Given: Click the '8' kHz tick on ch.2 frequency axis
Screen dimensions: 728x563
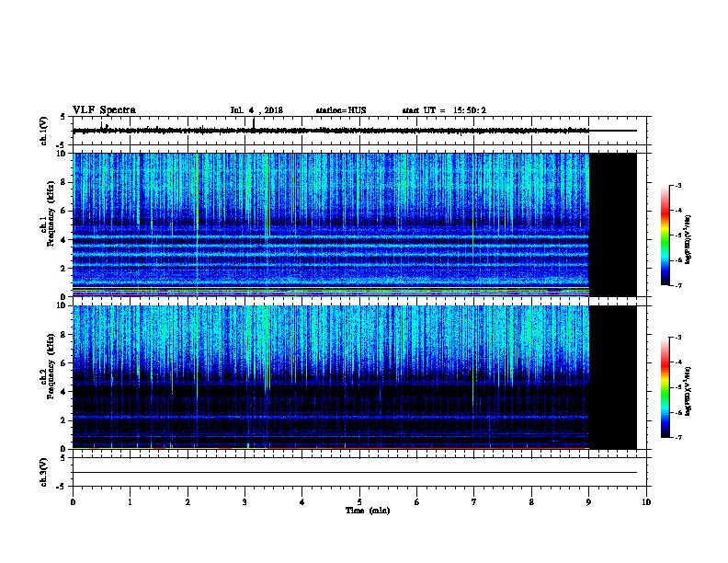Looking at the screenshot, I should [64, 335].
